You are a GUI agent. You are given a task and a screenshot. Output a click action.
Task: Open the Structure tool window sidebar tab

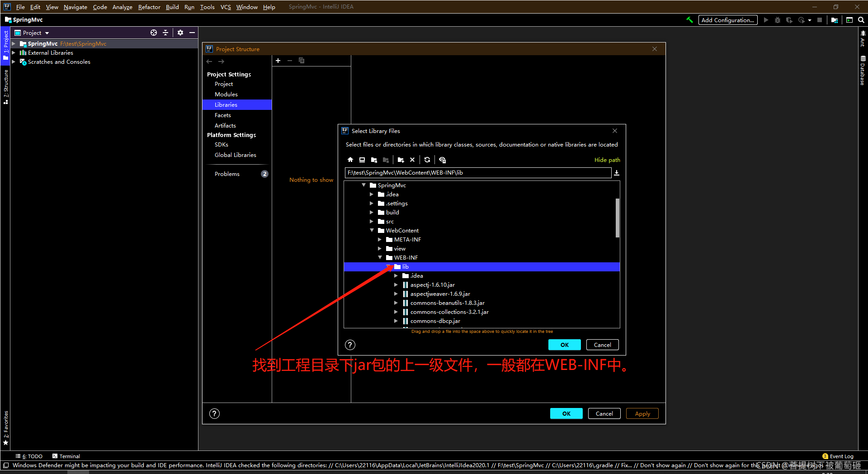pos(5,87)
